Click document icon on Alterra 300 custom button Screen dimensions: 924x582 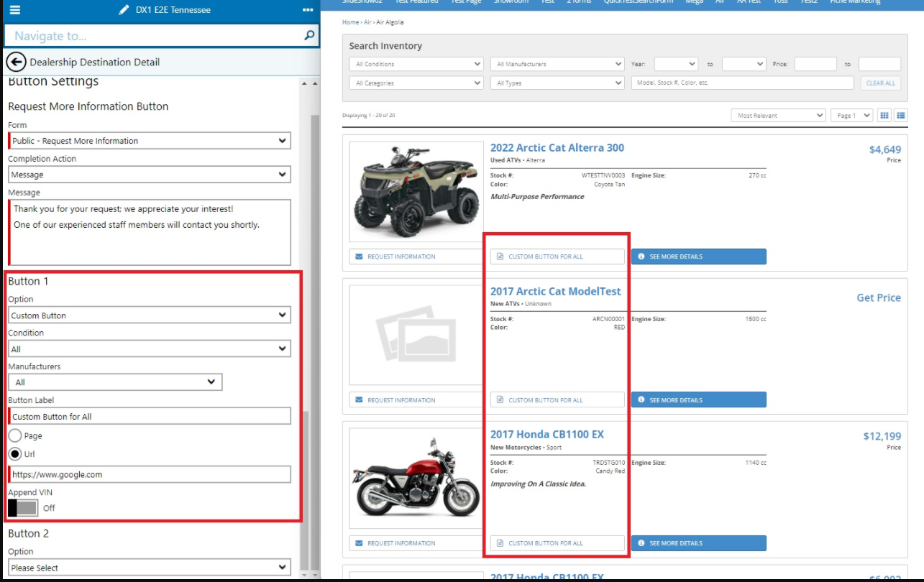point(500,257)
